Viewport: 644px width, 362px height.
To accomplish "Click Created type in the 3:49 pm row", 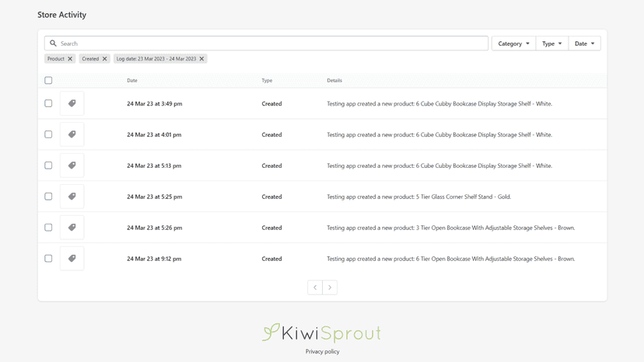I will click(x=271, y=104).
